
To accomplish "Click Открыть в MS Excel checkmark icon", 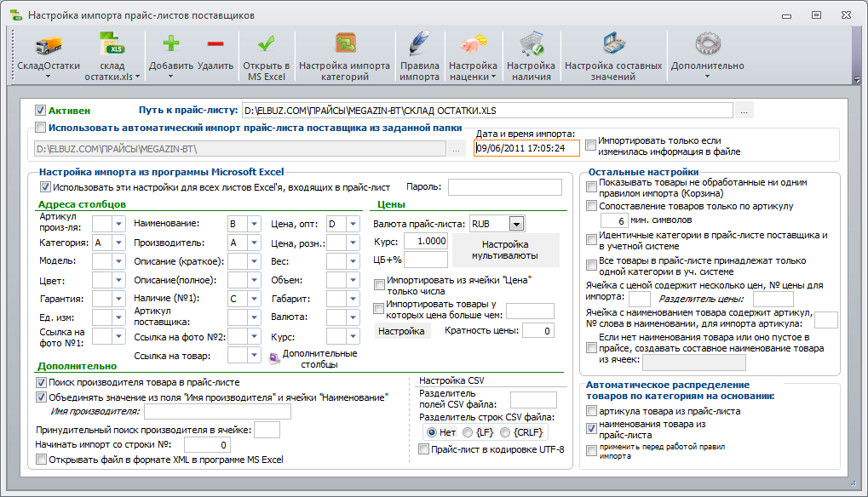I will click(267, 43).
